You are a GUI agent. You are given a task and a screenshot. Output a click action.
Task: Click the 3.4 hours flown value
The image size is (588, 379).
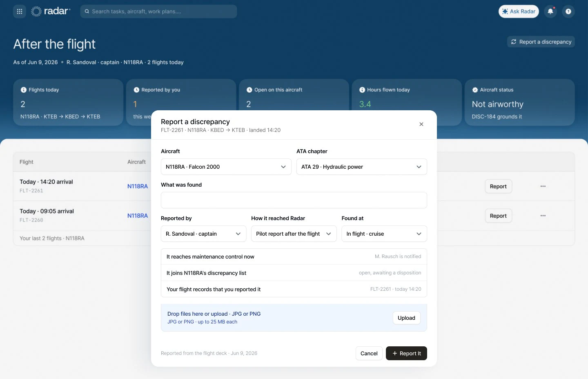click(x=365, y=104)
